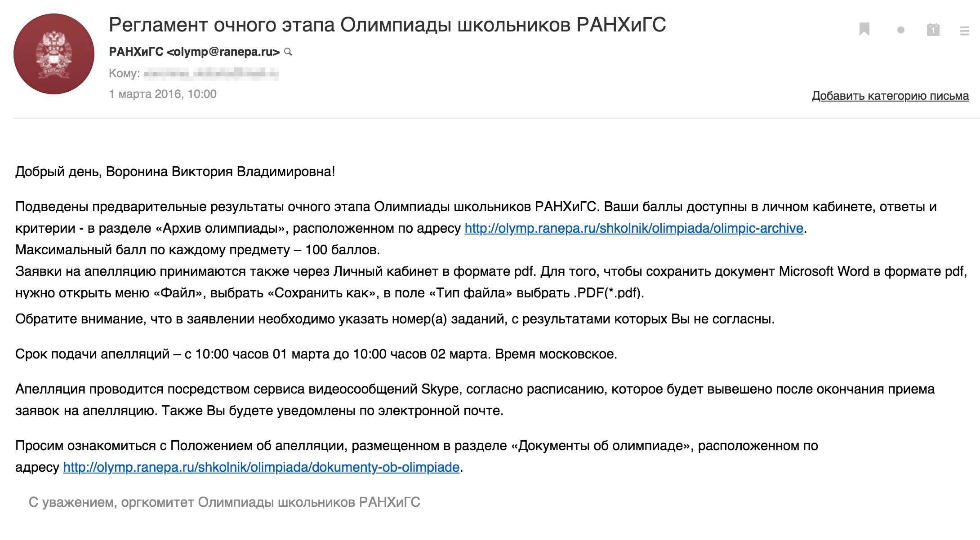Click the Максимальный балл line
Screen dimensions: 980x540
(198, 250)
